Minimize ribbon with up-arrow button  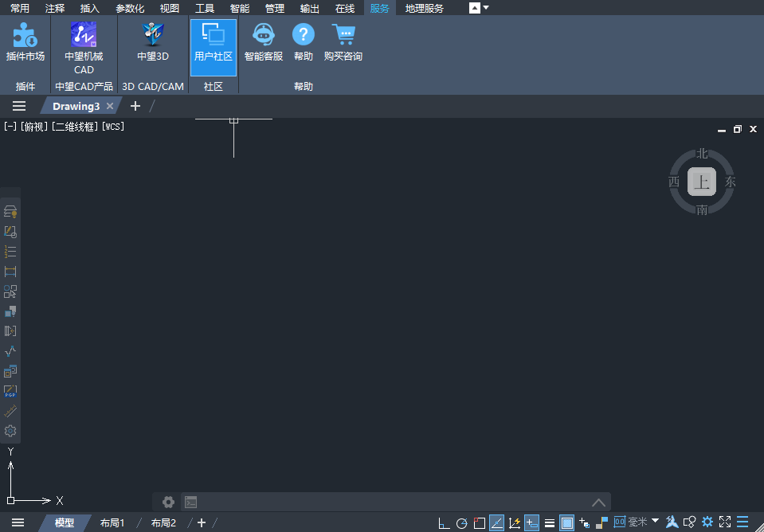pyautogui.click(x=475, y=8)
